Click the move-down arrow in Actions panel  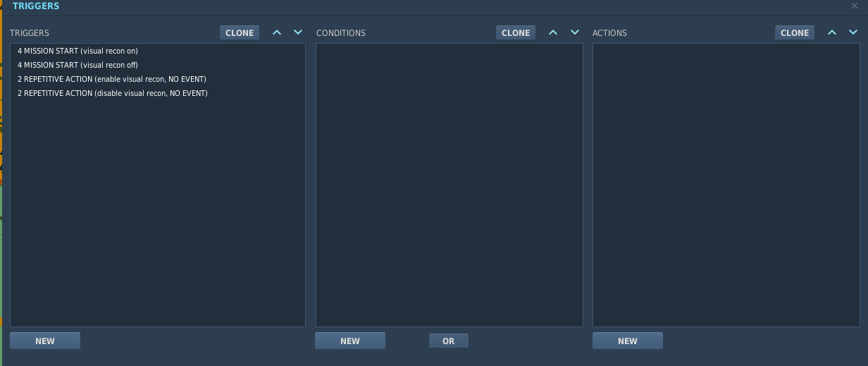pos(853,32)
